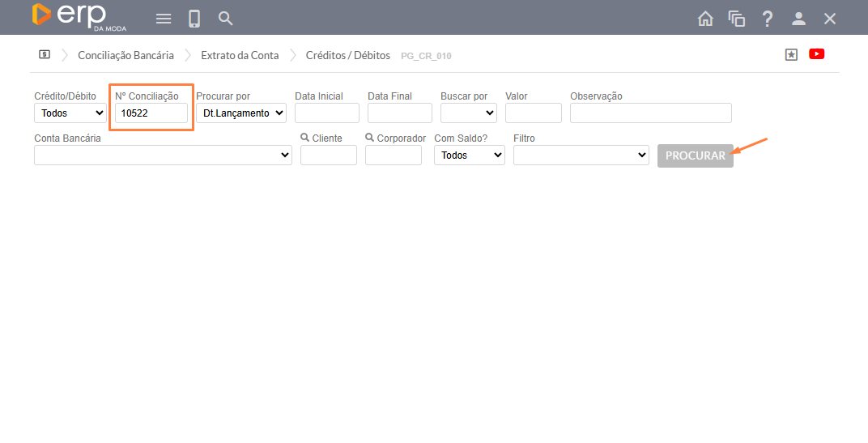Screen dimensions: 868x443
Task: Open the search magnifier in header
Action: (x=226, y=19)
